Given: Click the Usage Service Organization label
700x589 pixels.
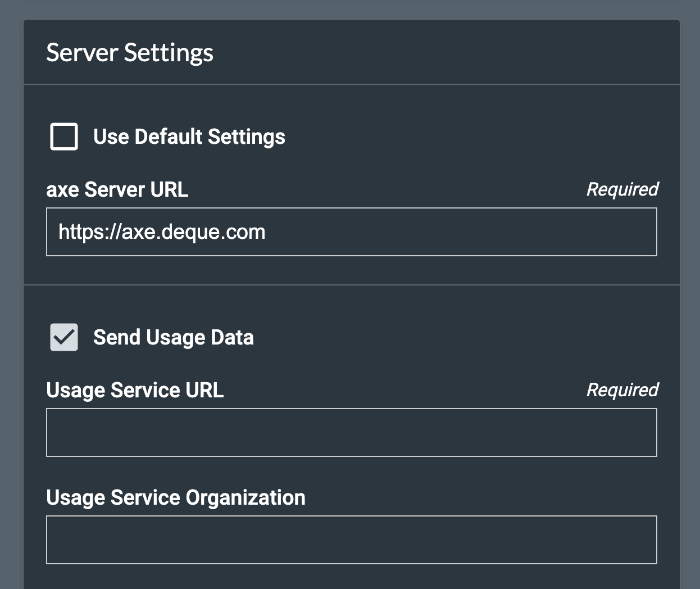Looking at the screenshot, I should pyautogui.click(x=176, y=497).
